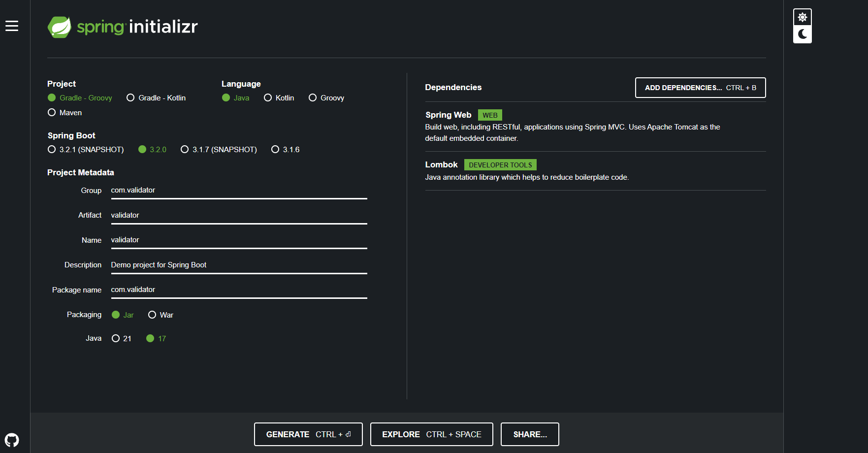The image size is (868, 453).
Task: Click the Spring Web dependency entry
Action: tap(595, 127)
